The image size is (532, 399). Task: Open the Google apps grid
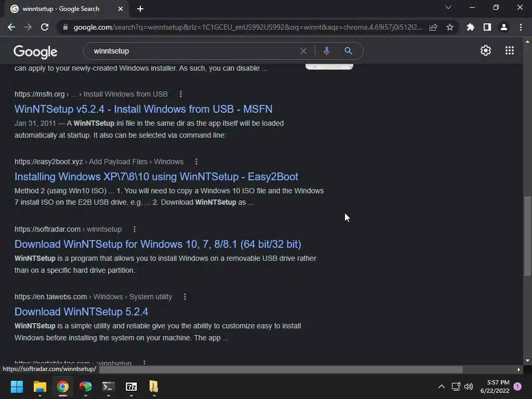coord(510,50)
